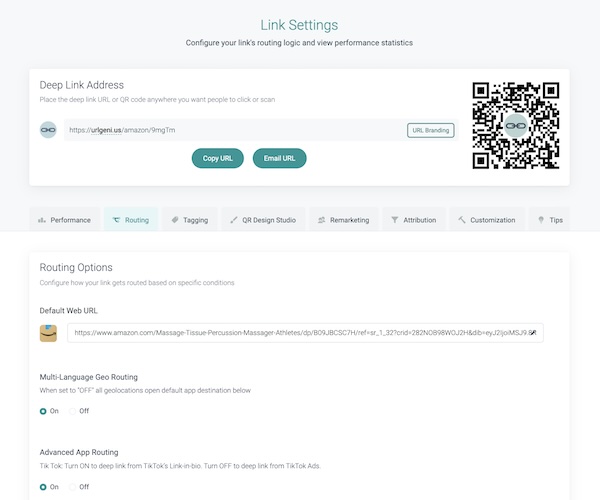The width and height of the screenshot is (600, 500).
Task: Click the people icon on Remarketing tab
Action: pos(321,220)
